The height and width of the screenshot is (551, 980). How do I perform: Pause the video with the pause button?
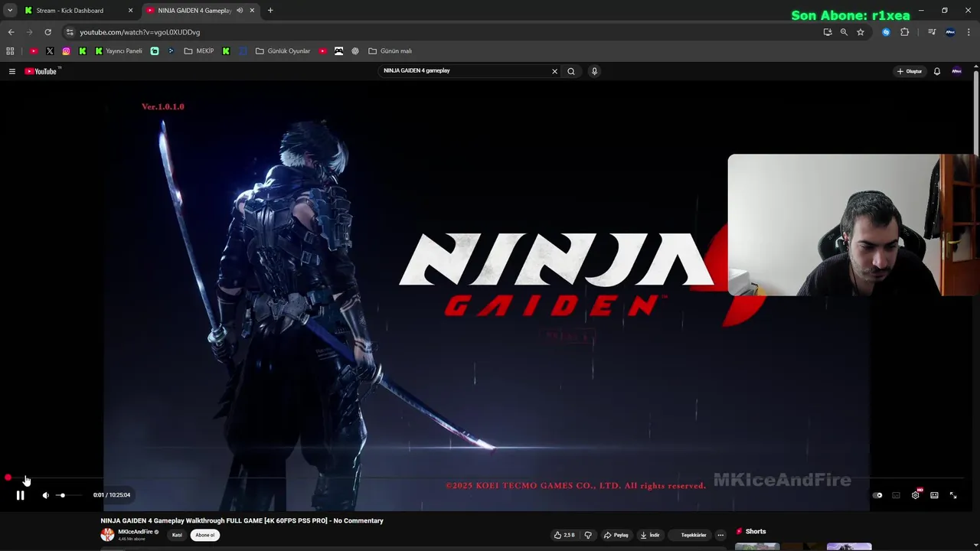pyautogui.click(x=21, y=495)
